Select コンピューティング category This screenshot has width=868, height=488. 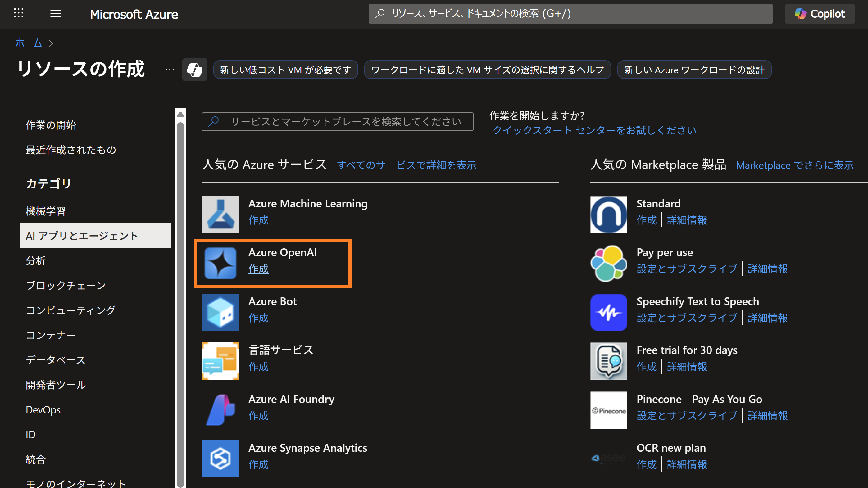95,310
